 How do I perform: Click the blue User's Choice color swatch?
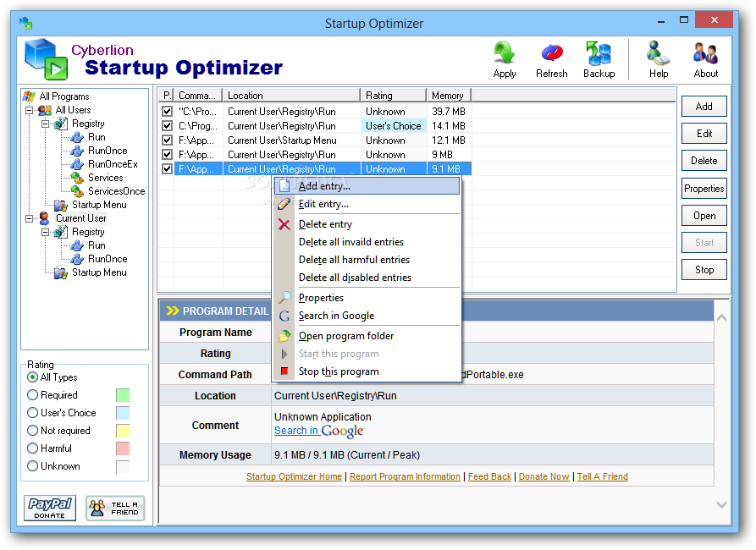pyautogui.click(x=123, y=413)
